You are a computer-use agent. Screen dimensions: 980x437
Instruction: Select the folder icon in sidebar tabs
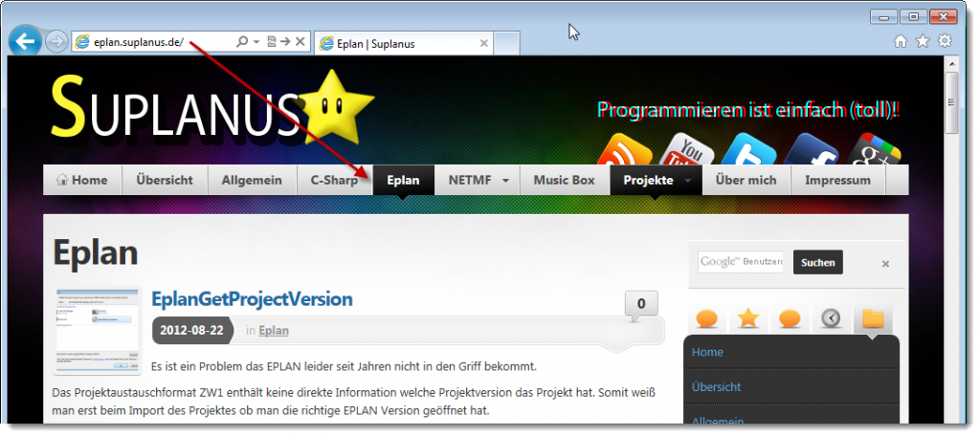872,318
